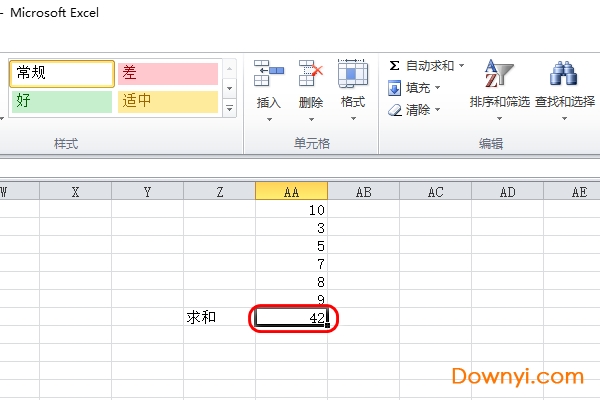The height and width of the screenshot is (400, 600).
Task: Open the dropdown arrow under 删除
Action: [x=311, y=120]
